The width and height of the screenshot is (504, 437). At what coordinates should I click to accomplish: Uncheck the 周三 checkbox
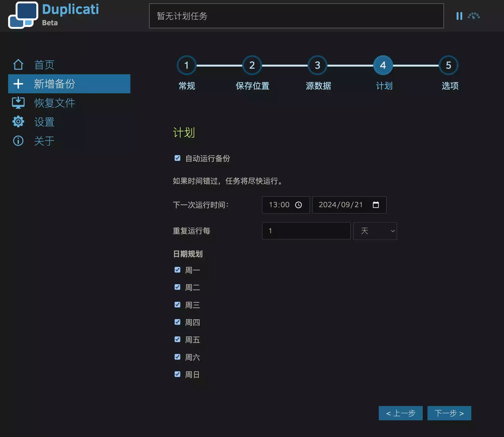[x=177, y=305]
